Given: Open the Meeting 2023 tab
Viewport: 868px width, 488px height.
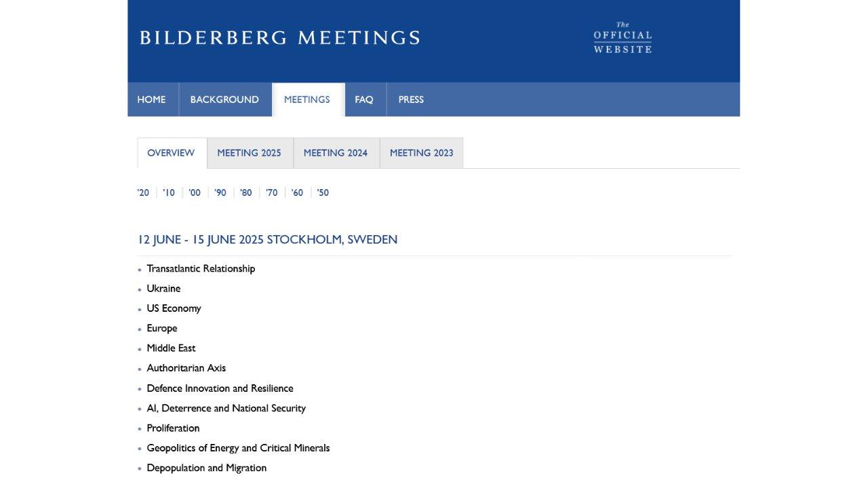Looking at the screenshot, I should coord(421,153).
